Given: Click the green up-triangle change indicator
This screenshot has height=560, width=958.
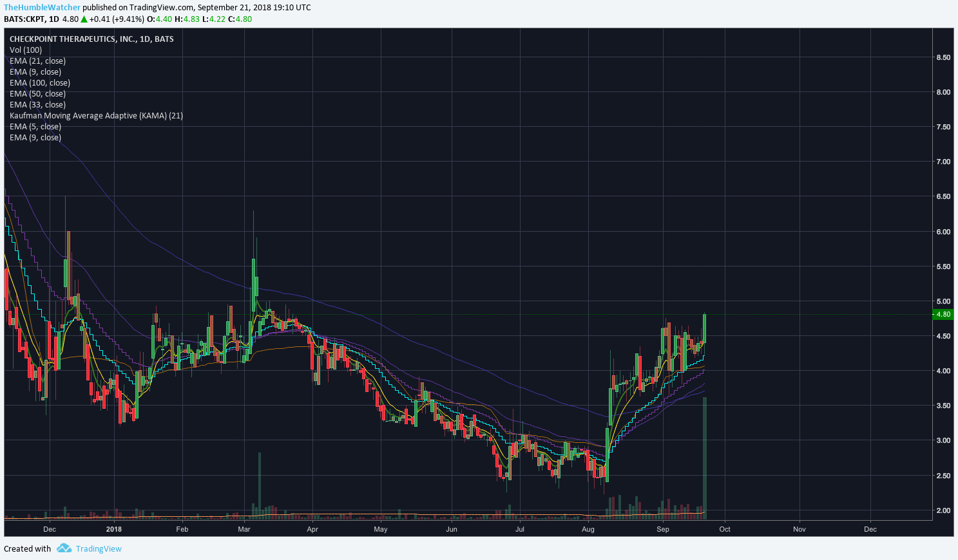Looking at the screenshot, I should coord(84,19).
